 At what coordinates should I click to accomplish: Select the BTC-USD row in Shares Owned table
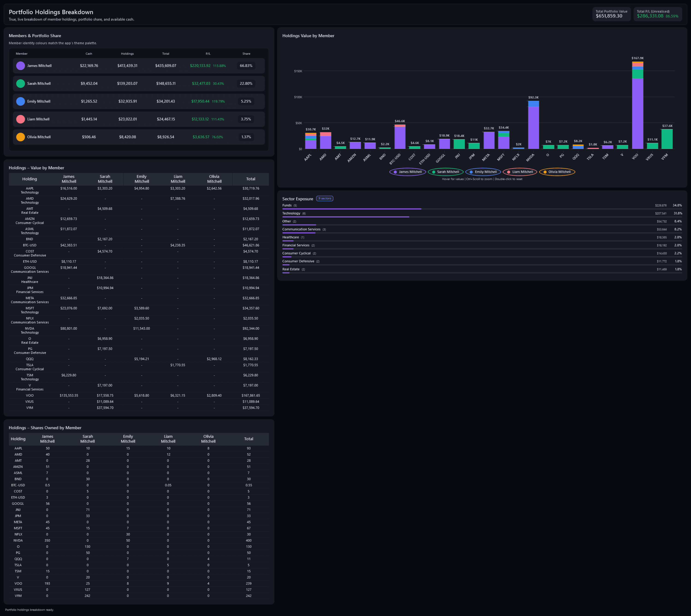[x=139, y=485]
